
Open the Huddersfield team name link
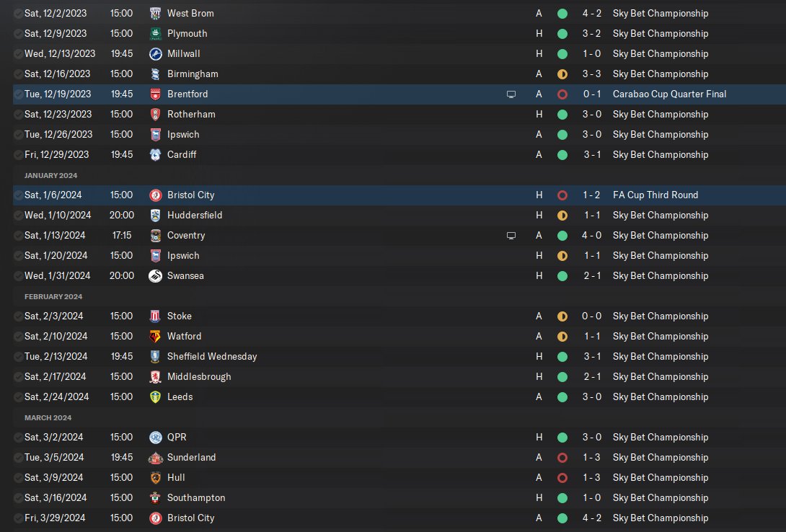(195, 216)
